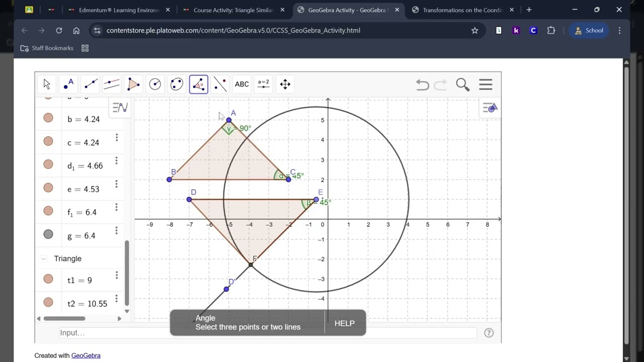
Task: Open Staff Bookmarks folder
Action: pyautogui.click(x=47, y=48)
